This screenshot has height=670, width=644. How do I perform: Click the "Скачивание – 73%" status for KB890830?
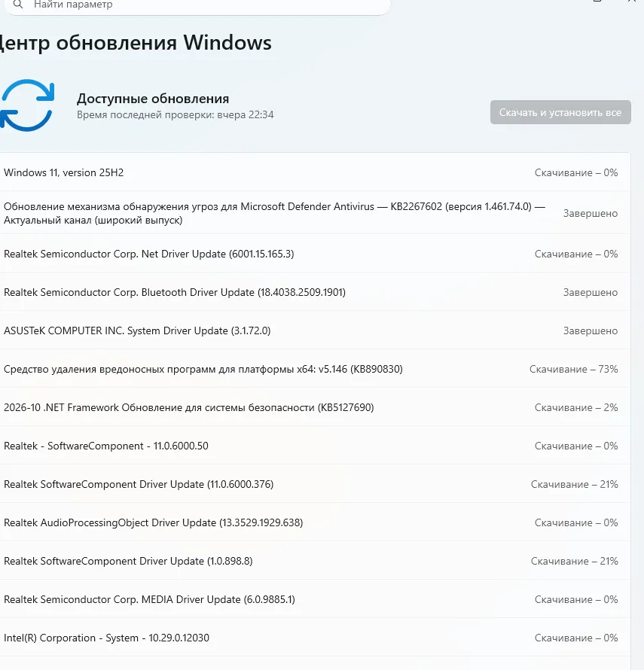click(x=573, y=369)
